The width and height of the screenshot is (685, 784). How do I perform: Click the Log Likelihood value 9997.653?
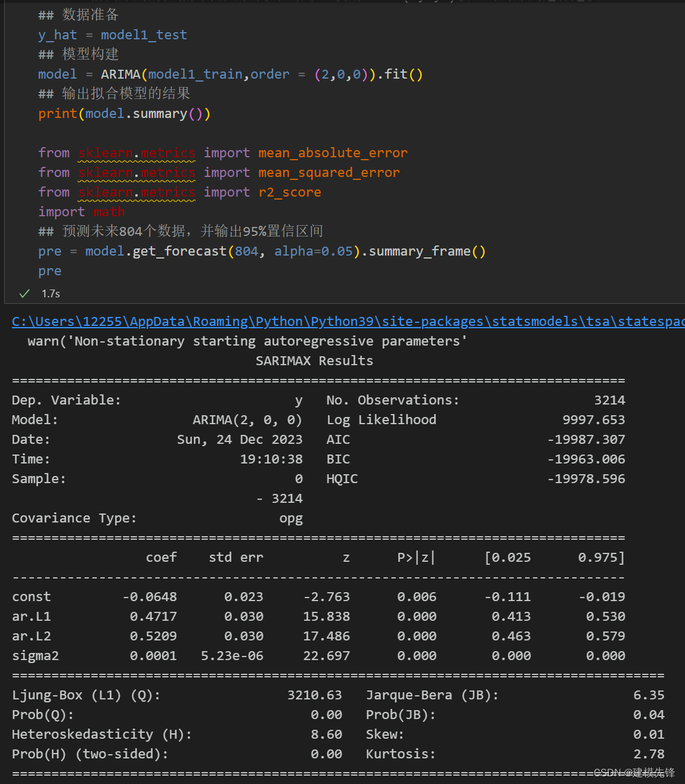click(x=593, y=420)
